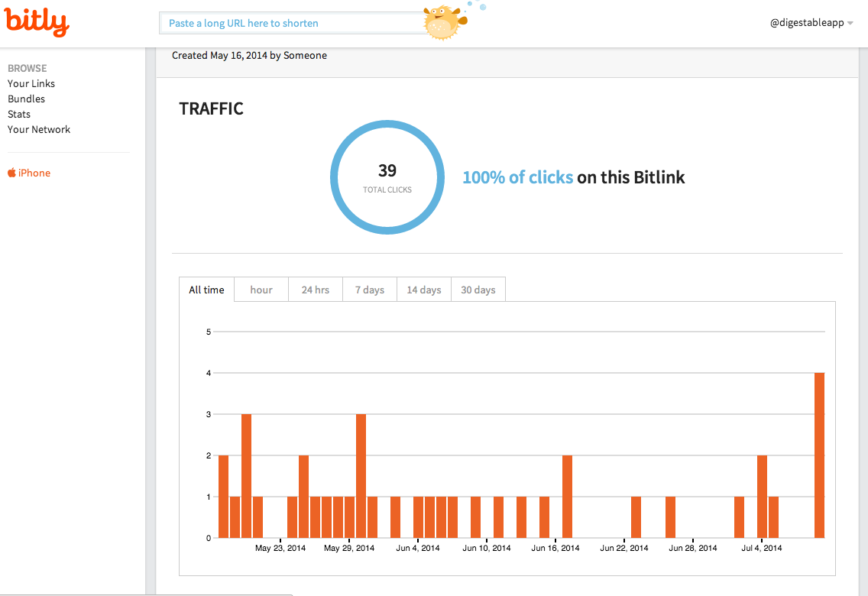Click the bitly logo
Image resolution: width=868 pixels, height=596 pixels.
(x=37, y=22)
